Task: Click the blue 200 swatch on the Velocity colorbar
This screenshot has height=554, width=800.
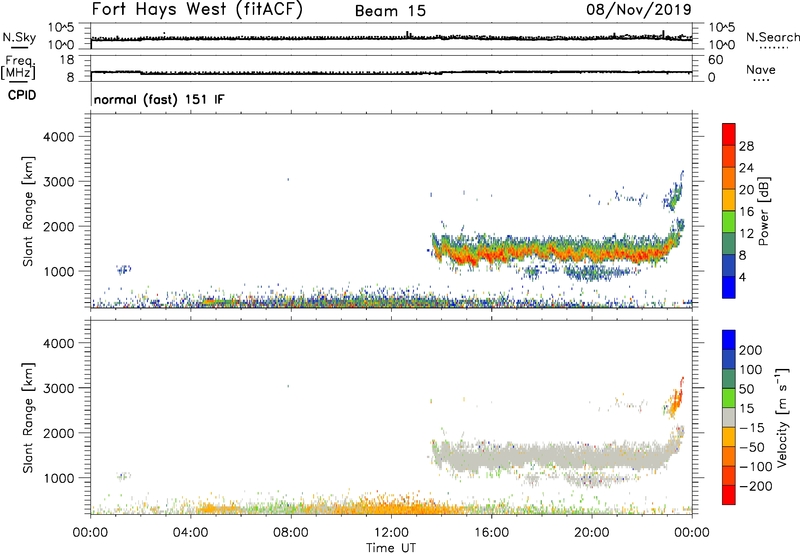Action: 729,340
